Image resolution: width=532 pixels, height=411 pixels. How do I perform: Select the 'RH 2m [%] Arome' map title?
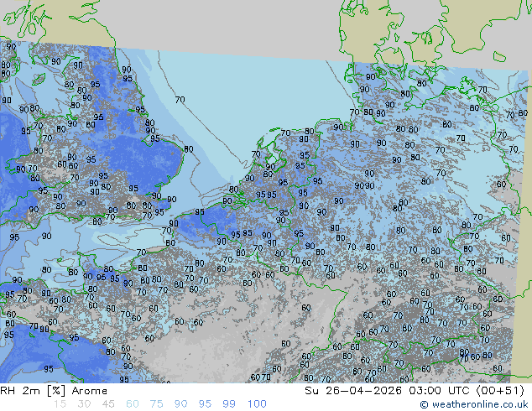54,391
